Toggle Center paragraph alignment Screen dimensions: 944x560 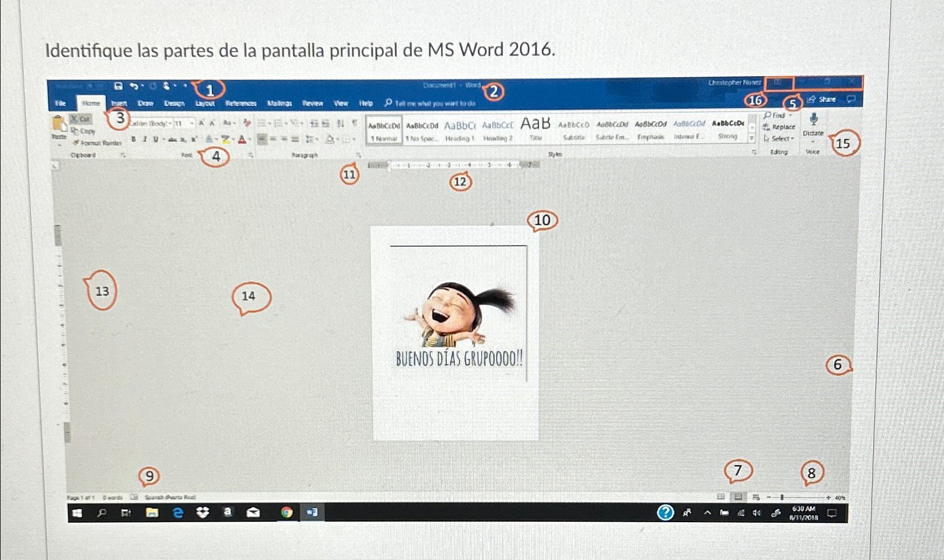(273, 139)
